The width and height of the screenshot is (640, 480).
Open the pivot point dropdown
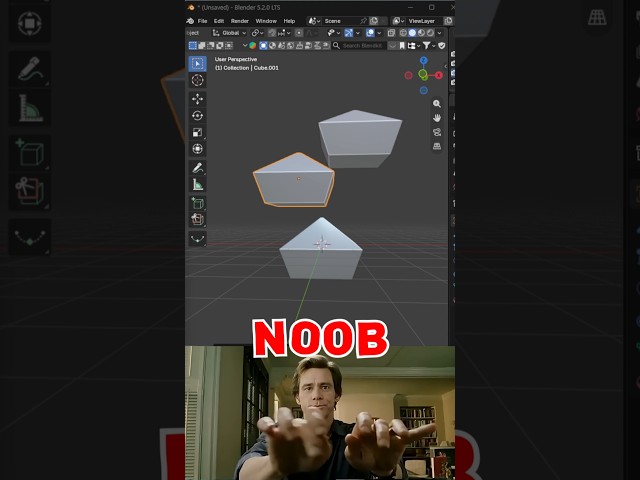tap(257, 33)
